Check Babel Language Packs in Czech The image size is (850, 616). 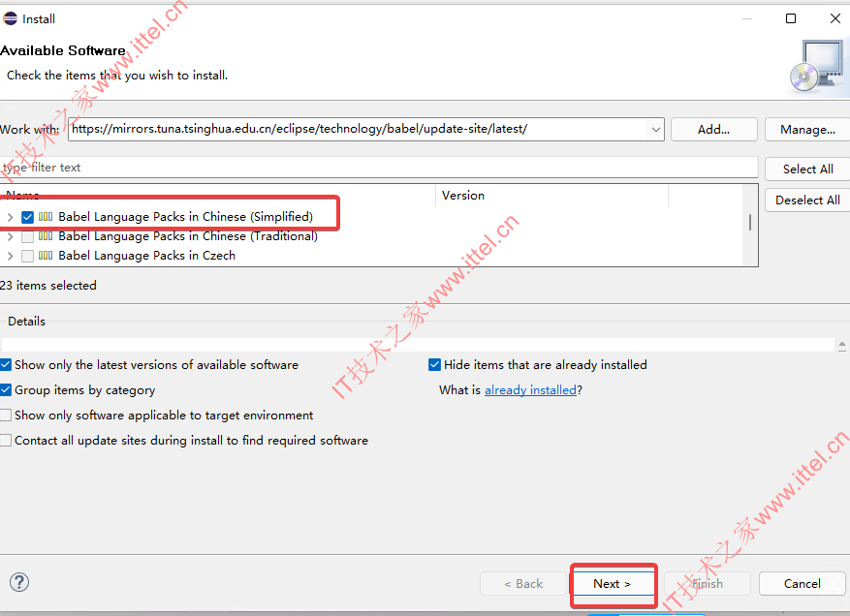pyautogui.click(x=28, y=257)
